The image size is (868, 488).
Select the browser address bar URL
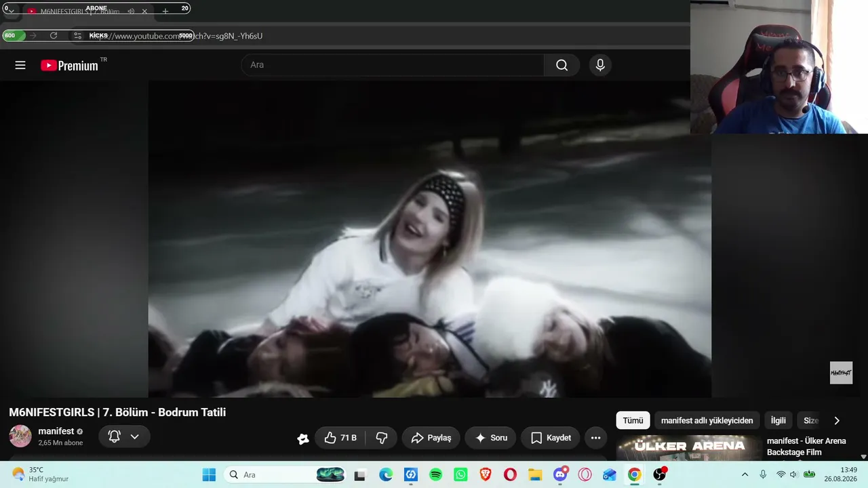[176, 36]
